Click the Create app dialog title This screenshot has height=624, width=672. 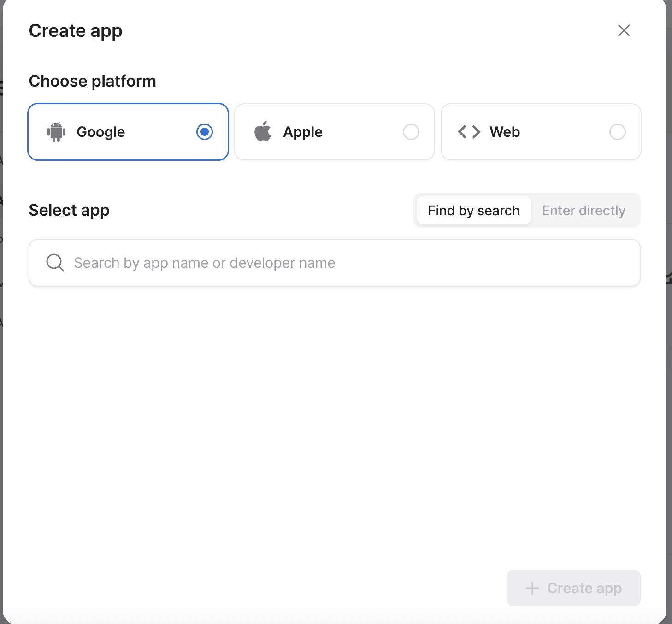(76, 31)
